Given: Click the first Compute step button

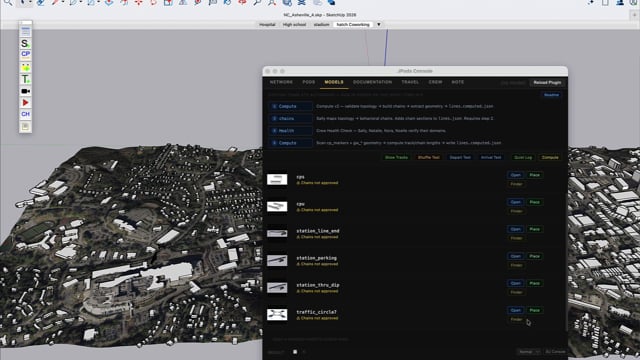Looking at the screenshot, I should (290, 106).
